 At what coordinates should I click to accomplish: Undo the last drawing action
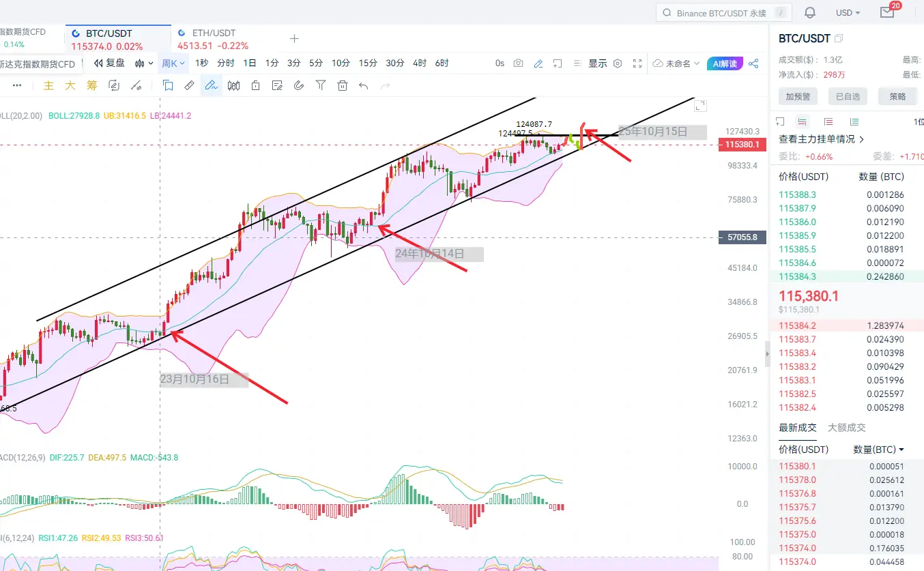(x=364, y=85)
